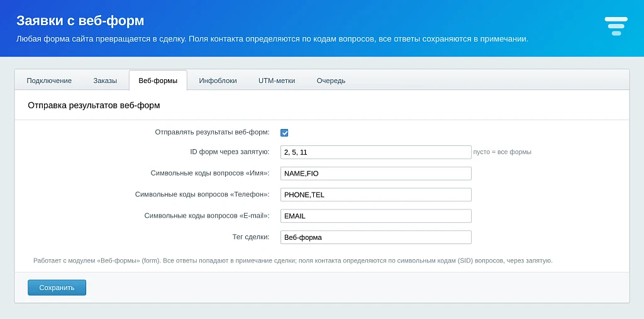Click the label 'Символьные коды вопросов «Имя»:'

(x=210, y=174)
